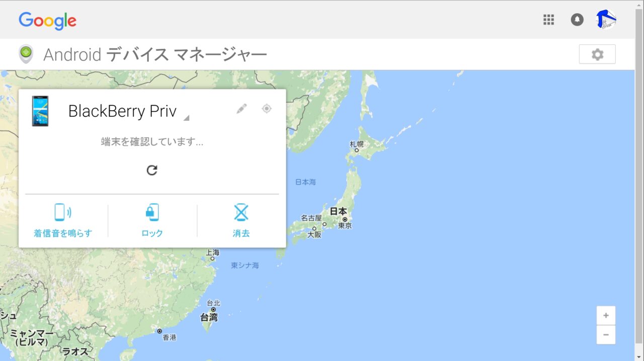Click the 東京 marker on map

[345, 220]
